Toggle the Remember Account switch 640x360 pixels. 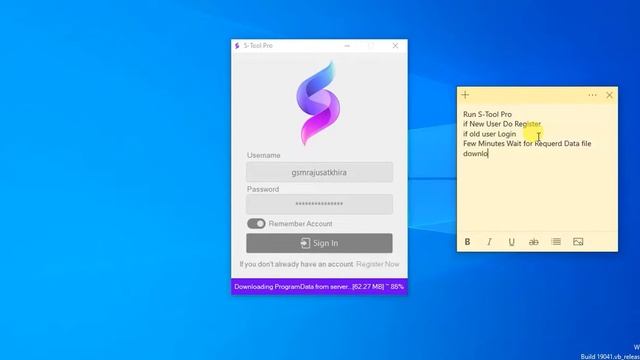click(x=256, y=224)
